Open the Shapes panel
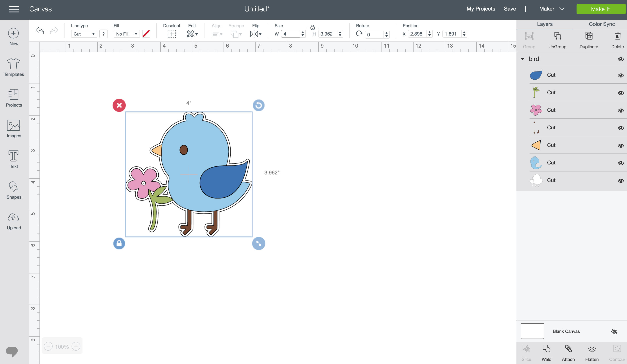Screen dimensions: 627x364 pos(14,190)
